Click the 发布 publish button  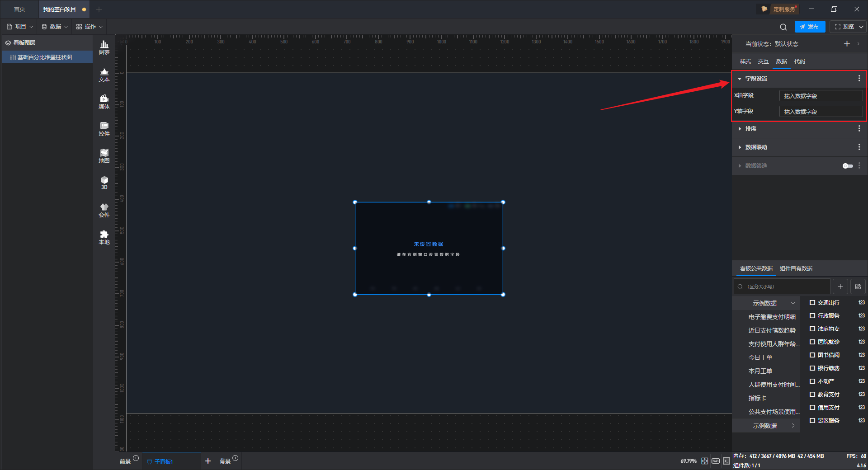pos(810,27)
